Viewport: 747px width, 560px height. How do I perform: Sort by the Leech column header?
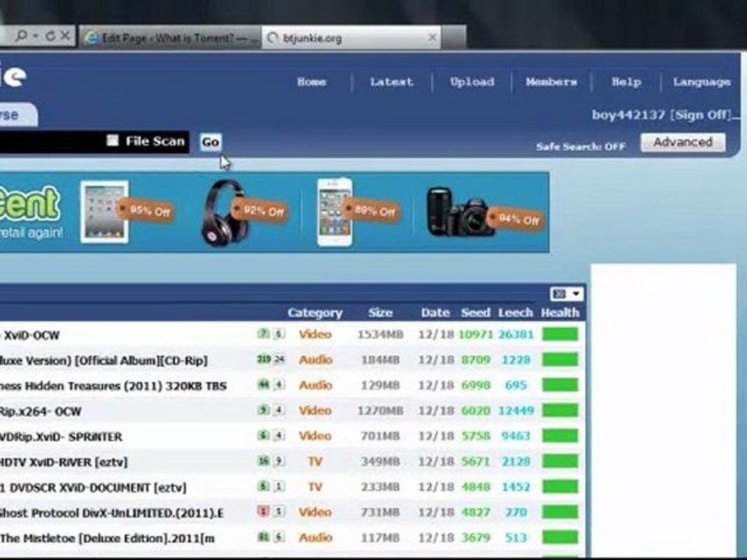point(515,313)
